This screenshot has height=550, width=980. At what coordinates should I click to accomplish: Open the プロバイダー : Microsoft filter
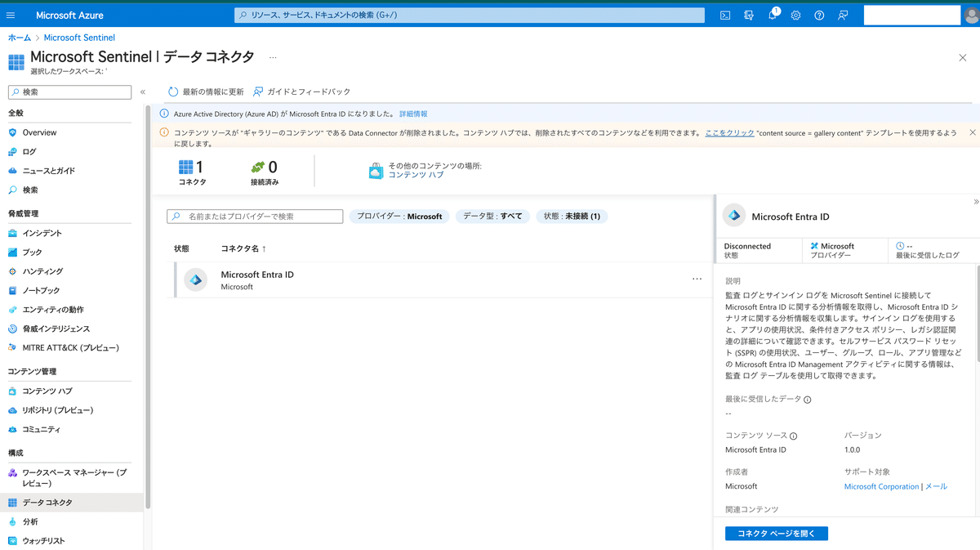pos(399,217)
